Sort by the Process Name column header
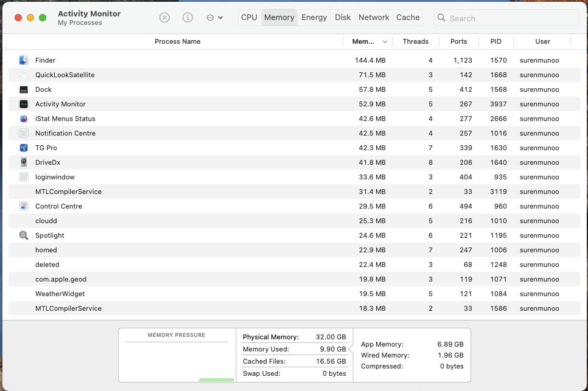 tap(177, 41)
